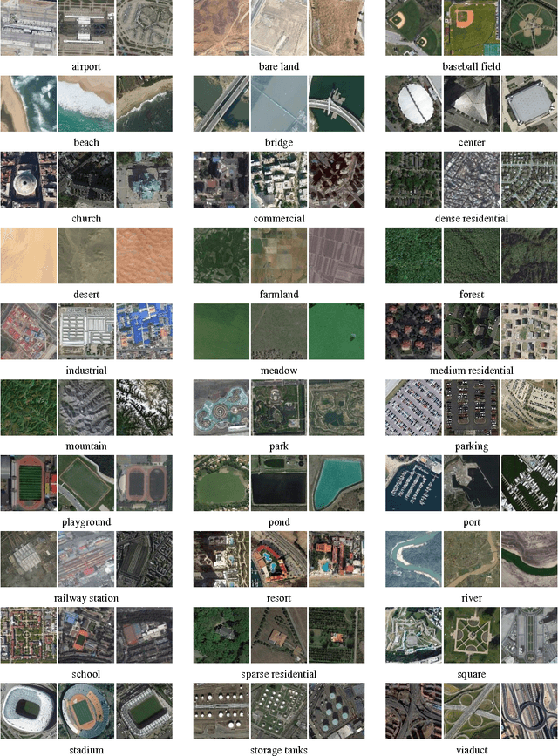Viewport: 558px width, 756px height.
Task: Select the stadium thumbnail with orange running track
Action: (x=86, y=712)
